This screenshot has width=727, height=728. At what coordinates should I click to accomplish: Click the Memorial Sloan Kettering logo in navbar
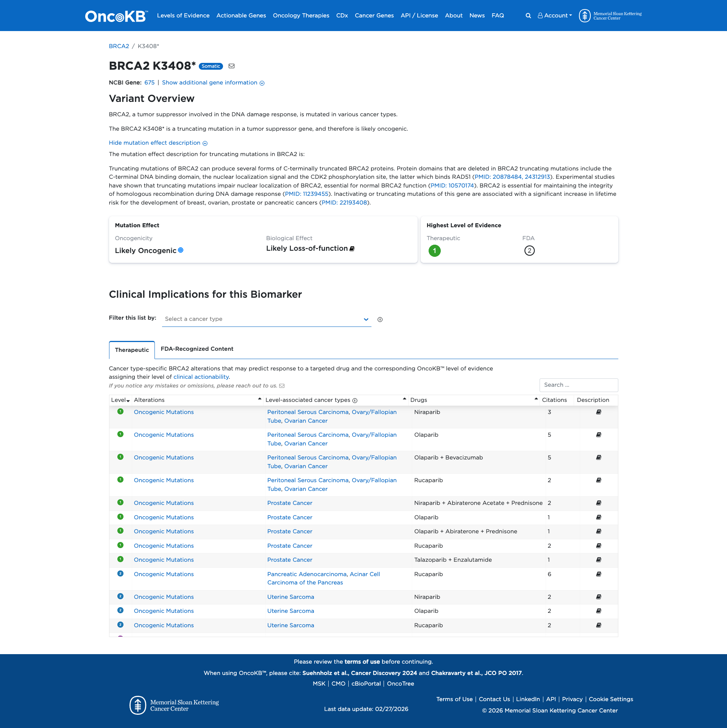pos(585,16)
